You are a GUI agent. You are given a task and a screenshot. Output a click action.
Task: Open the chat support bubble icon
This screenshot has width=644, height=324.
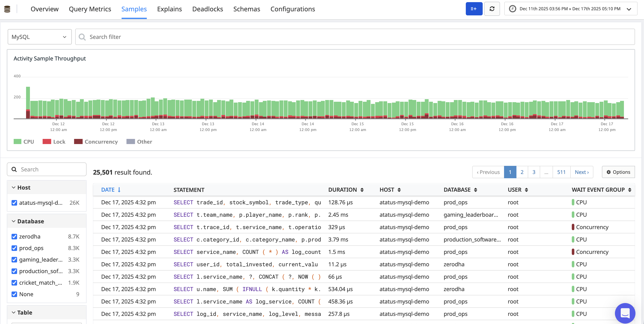coord(625,313)
